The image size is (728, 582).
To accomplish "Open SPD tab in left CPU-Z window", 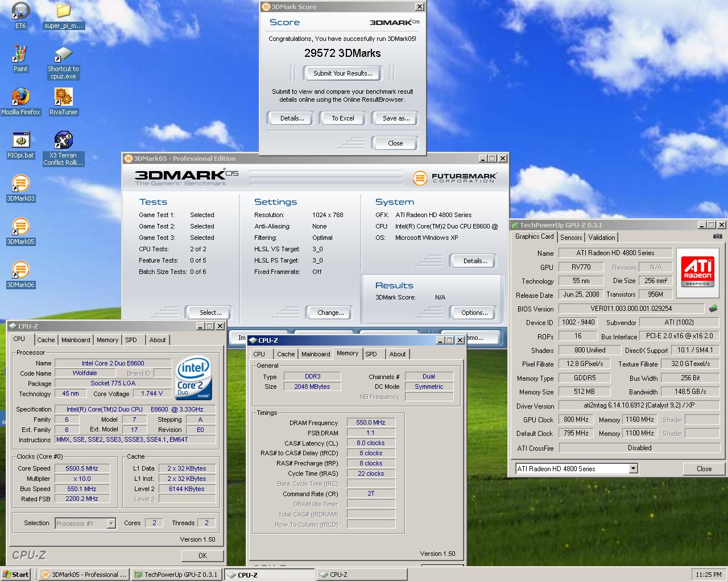I will click(131, 340).
